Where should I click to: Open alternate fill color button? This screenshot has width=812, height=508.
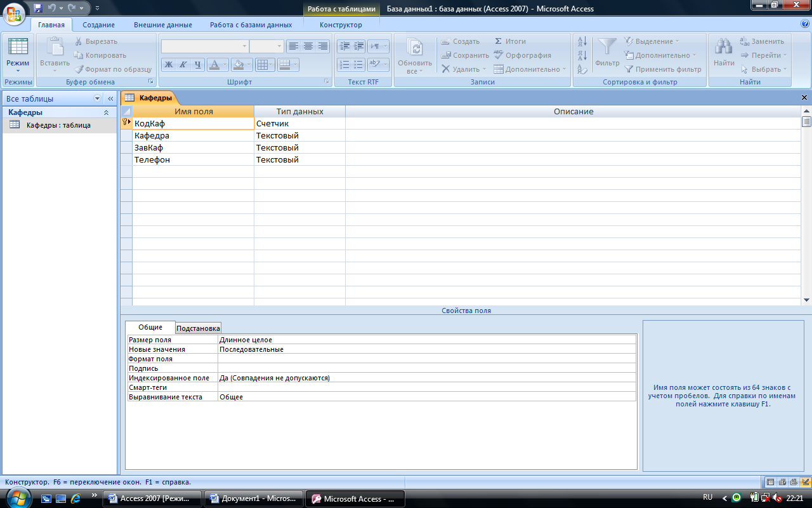click(x=288, y=65)
